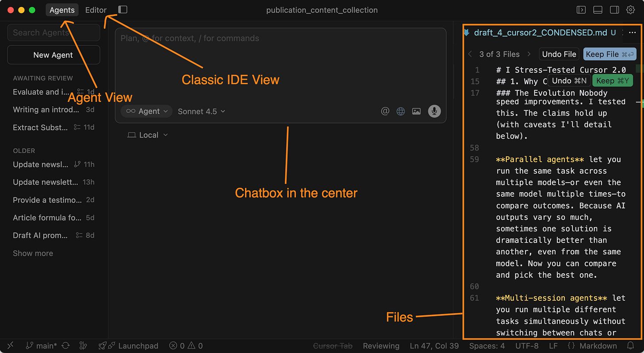This screenshot has width=644, height=353.
Task: Go to next file with right chevron
Action: tap(529, 54)
